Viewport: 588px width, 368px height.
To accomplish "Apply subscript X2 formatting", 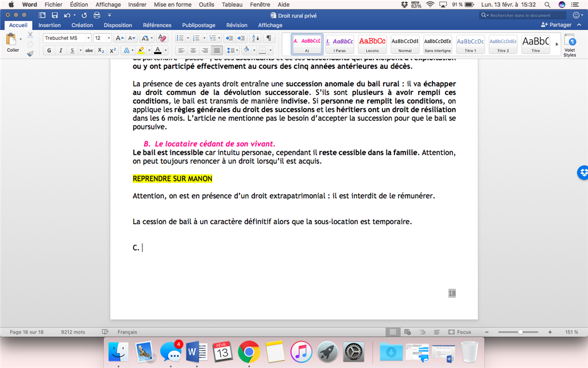I will [101, 51].
